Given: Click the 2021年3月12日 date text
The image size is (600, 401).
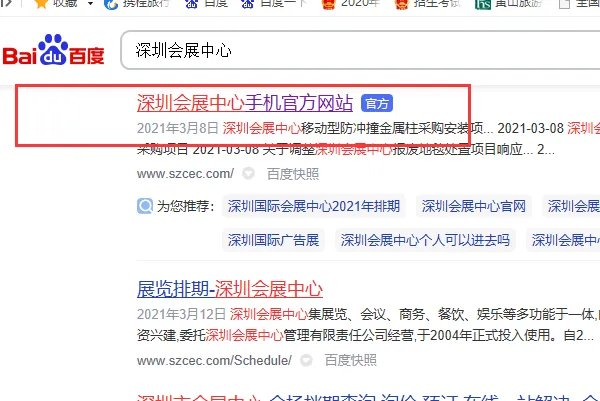Looking at the screenshot, I should click(x=181, y=314).
